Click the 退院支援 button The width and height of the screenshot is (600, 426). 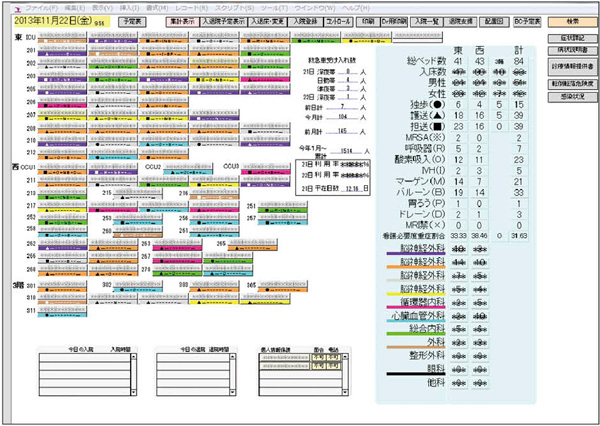click(460, 22)
